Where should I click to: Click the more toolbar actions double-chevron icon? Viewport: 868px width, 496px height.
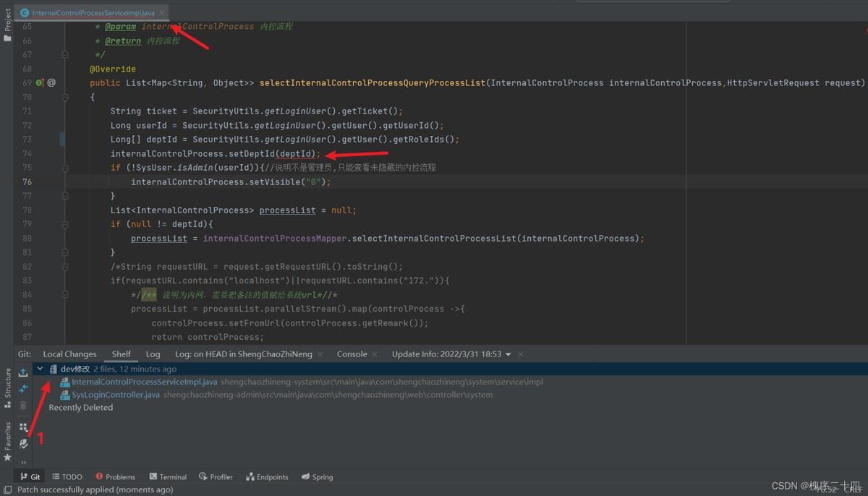click(x=23, y=461)
